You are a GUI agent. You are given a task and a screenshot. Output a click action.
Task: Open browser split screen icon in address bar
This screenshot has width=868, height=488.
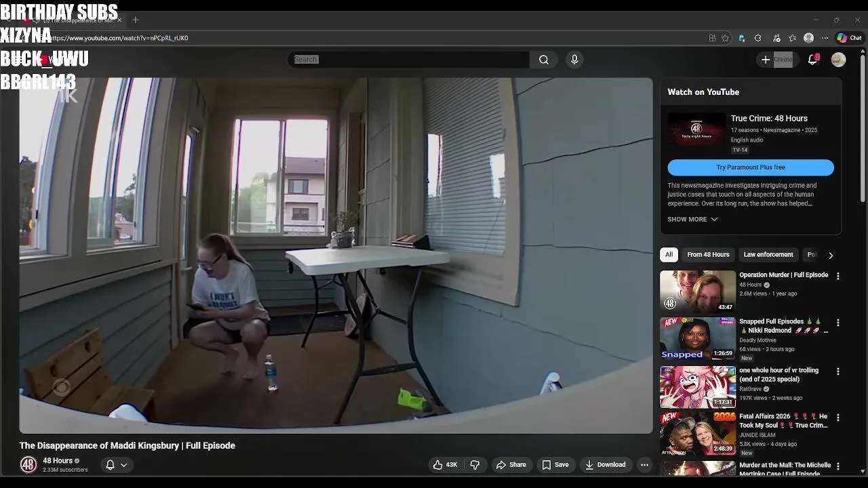pos(712,38)
